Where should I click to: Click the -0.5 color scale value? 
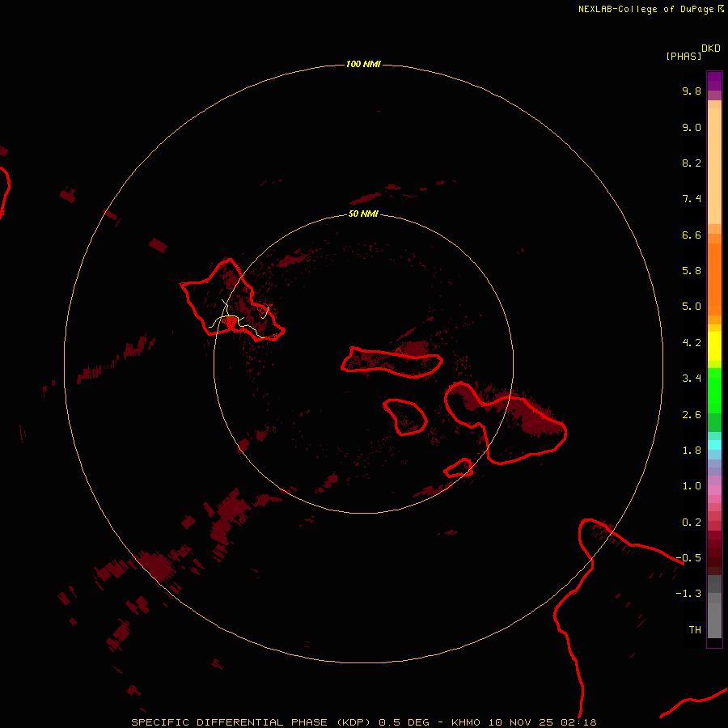[688, 558]
